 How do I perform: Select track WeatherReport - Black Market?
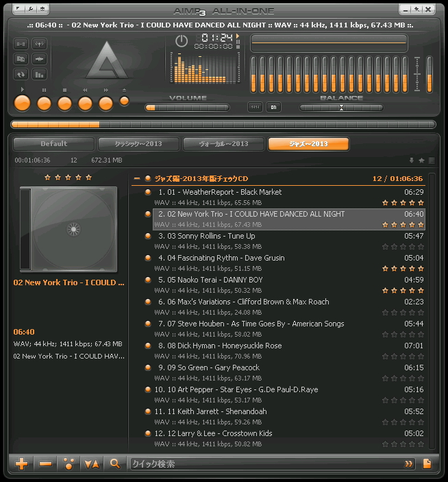click(288, 197)
